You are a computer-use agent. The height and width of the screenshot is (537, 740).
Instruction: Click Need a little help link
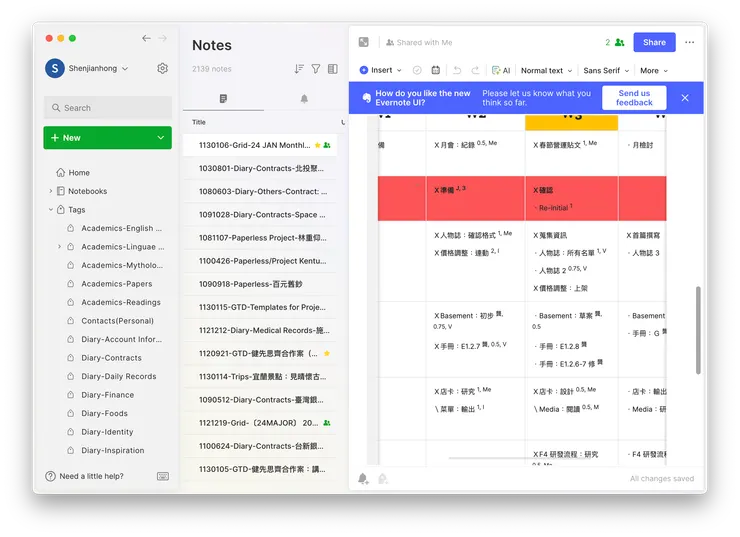tap(92, 476)
